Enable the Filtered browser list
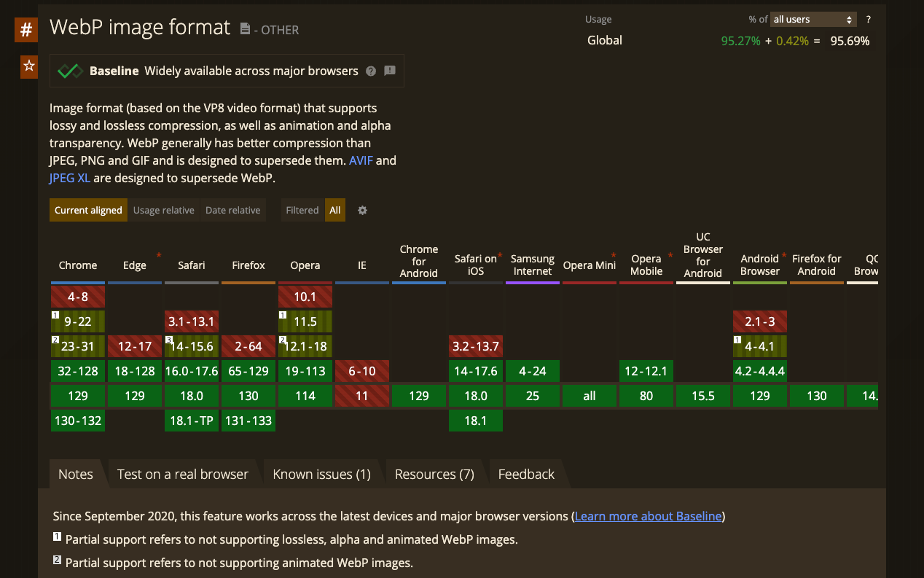The height and width of the screenshot is (578, 924). 302,210
